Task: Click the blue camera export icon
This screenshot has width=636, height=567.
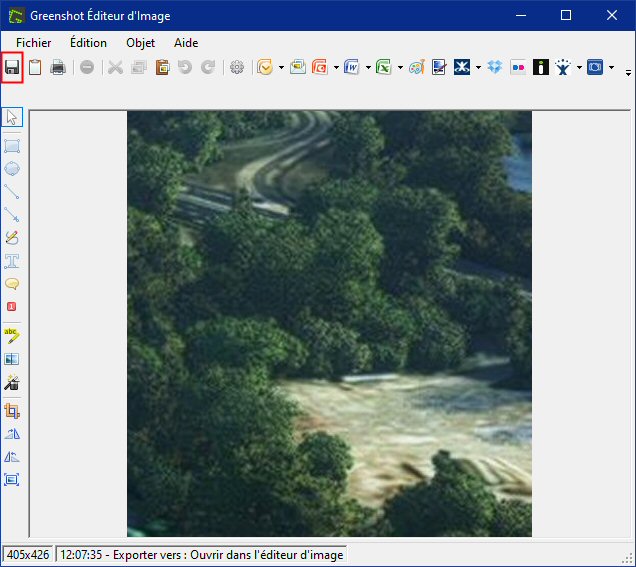Action: pyautogui.click(x=595, y=67)
